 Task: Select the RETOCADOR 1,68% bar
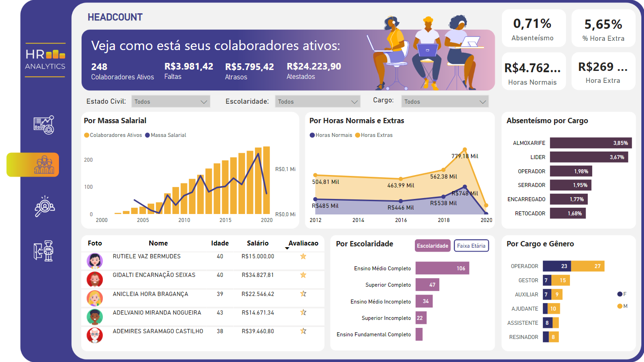click(568, 213)
